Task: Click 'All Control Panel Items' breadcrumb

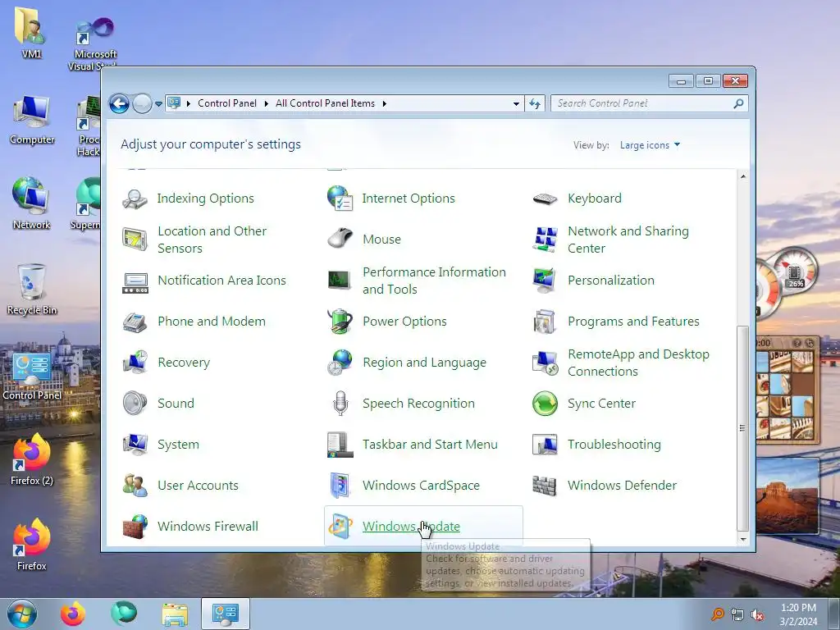Action: point(325,103)
